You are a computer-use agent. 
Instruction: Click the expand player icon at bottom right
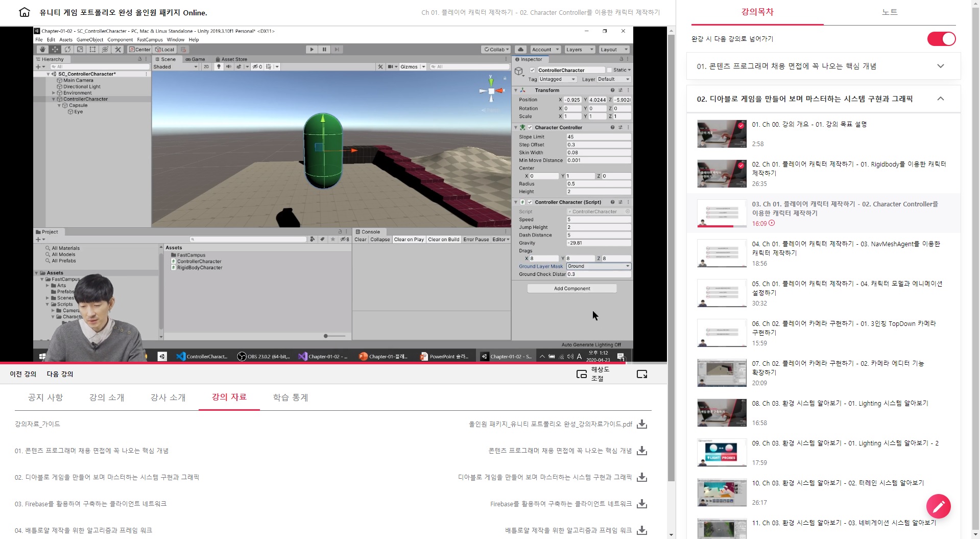642,374
